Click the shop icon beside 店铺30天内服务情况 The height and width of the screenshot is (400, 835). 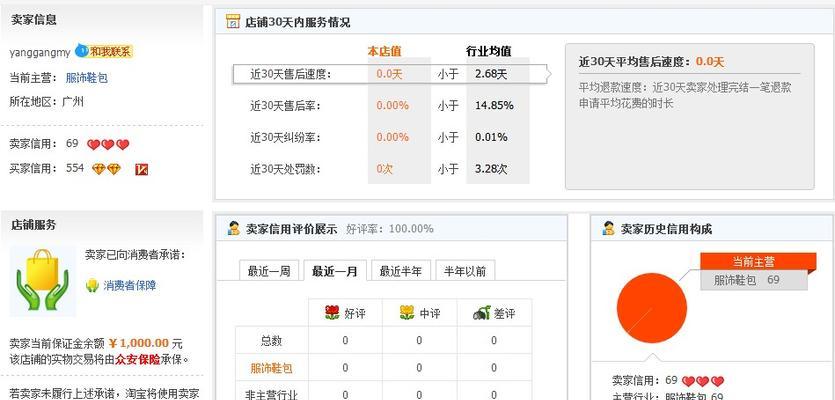pyautogui.click(x=233, y=22)
